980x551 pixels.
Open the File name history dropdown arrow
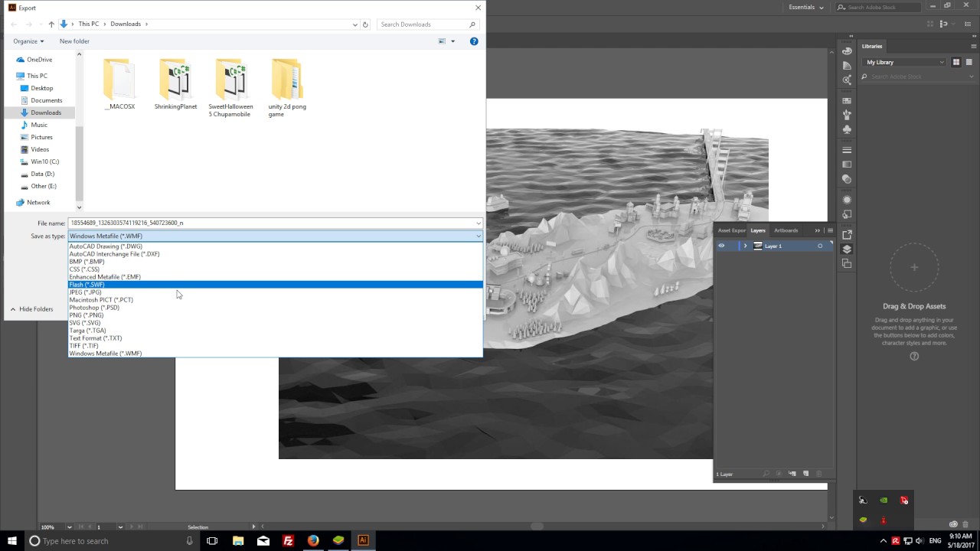(478, 223)
